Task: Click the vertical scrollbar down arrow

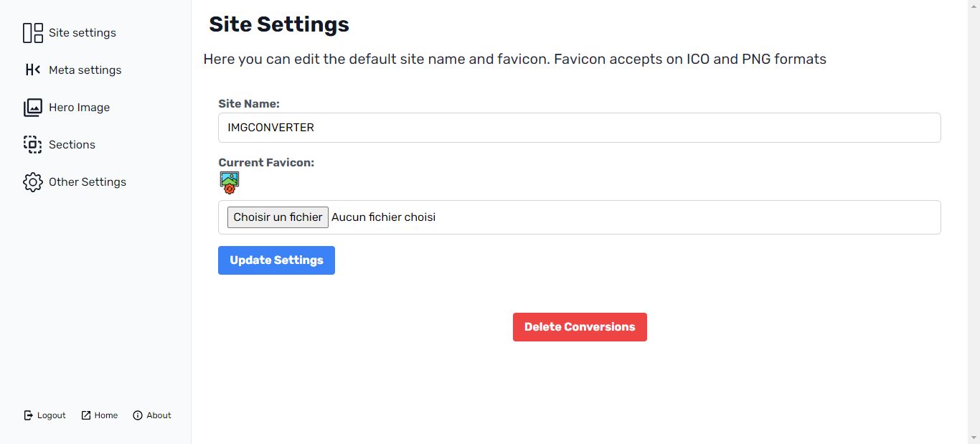Action: pos(974,437)
